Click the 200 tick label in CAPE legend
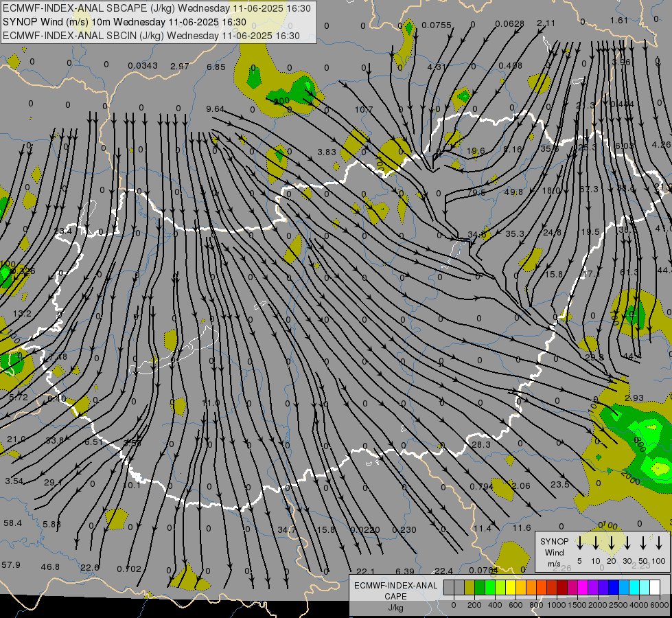 pos(474,605)
